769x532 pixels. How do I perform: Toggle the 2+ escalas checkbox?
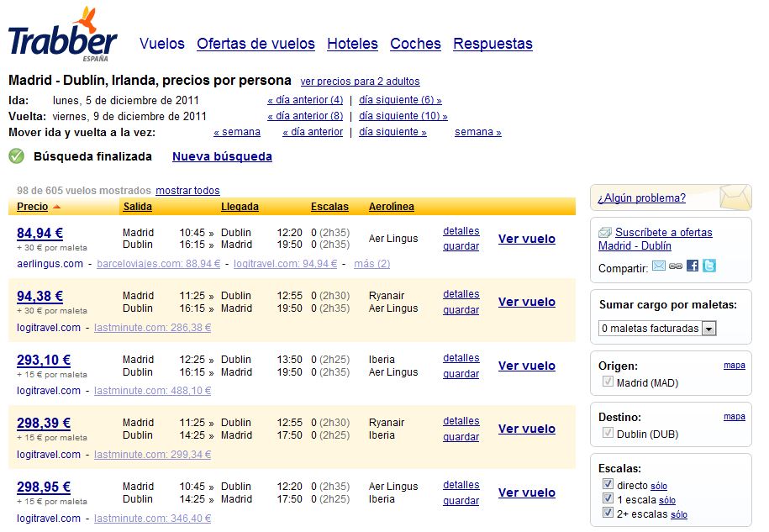tap(608, 513)
